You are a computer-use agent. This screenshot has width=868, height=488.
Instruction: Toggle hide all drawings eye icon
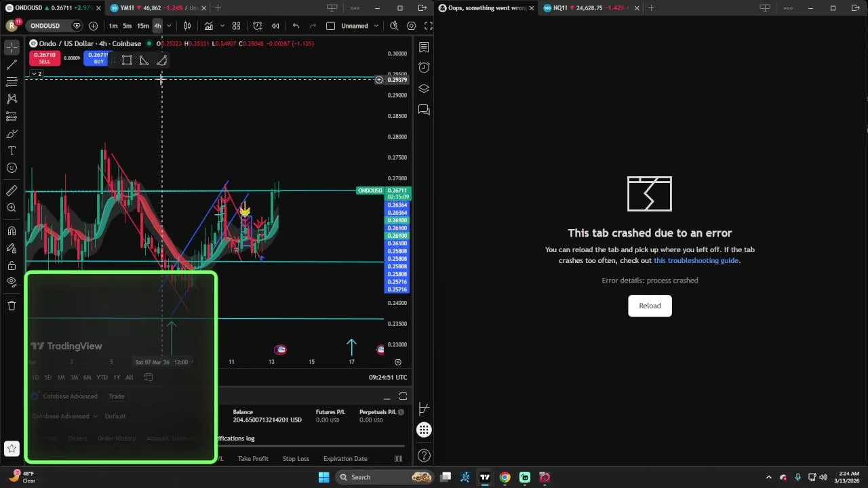pos(12,282)
